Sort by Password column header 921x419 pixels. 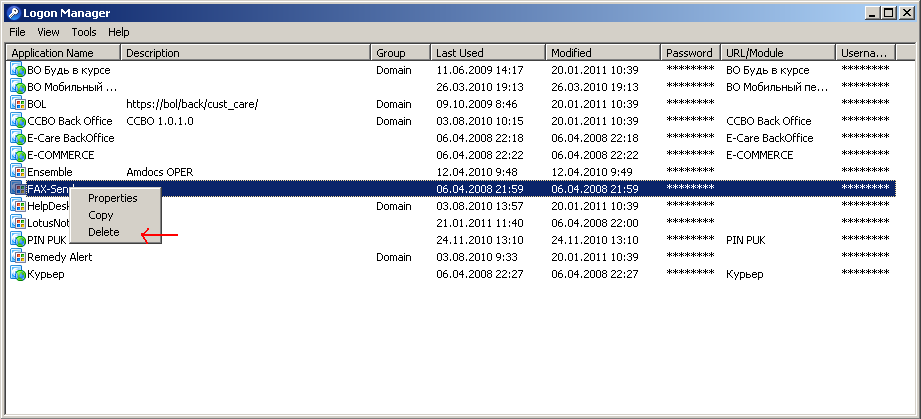pyautogui.click(x=690, y=53)
